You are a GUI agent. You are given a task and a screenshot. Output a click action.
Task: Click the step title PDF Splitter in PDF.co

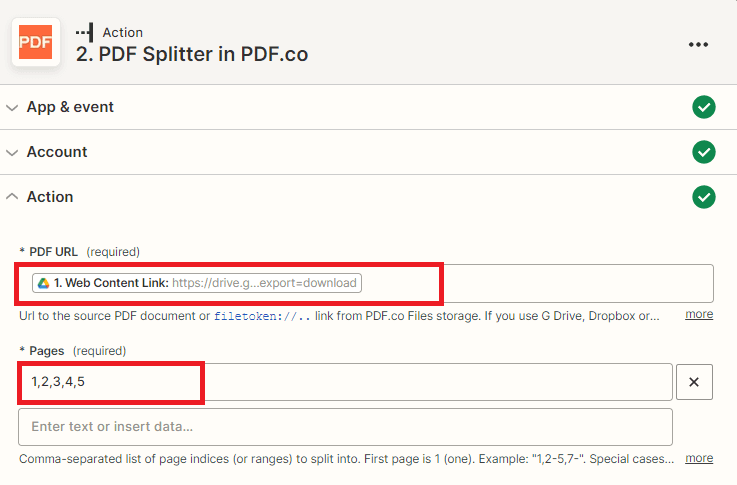tap(192, 54)
